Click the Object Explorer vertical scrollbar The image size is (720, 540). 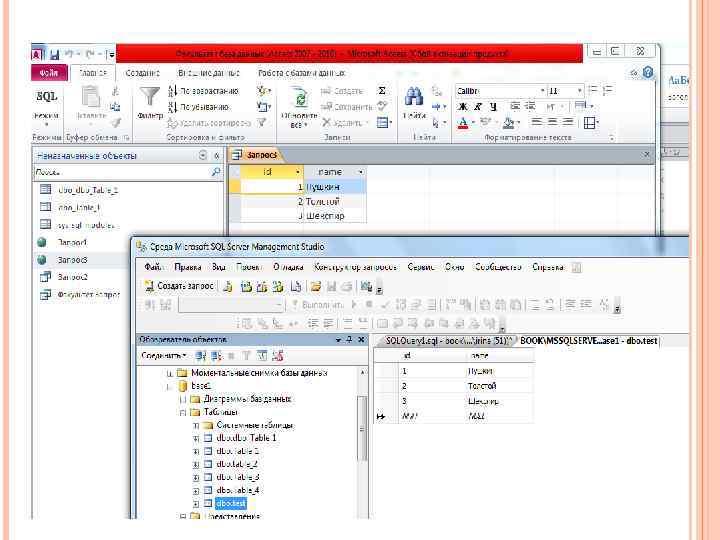click(x=362, y=429)
